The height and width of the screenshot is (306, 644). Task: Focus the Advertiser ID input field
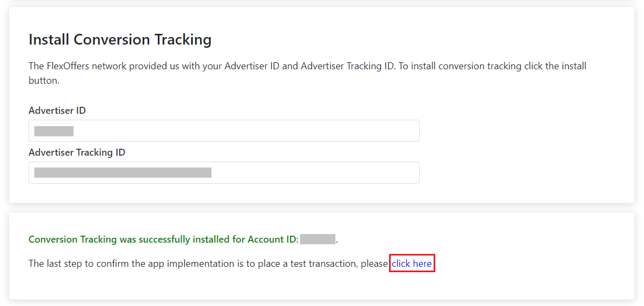pos(241,131)
